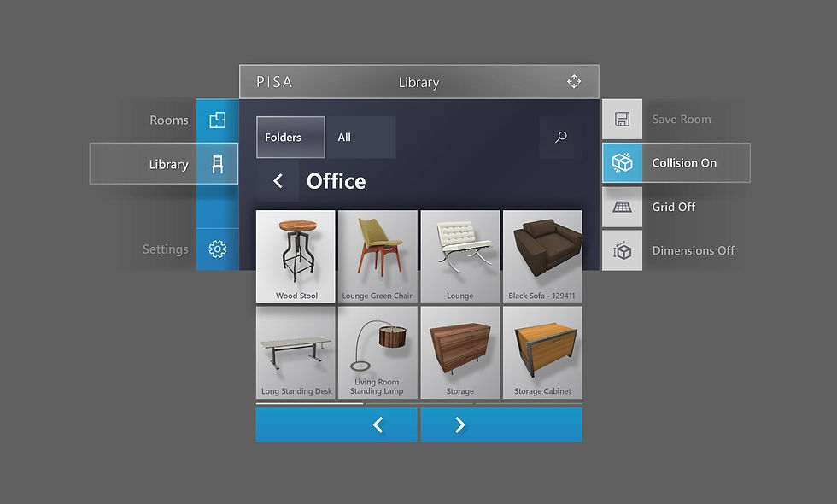
Task: Click the Grid Off label
Action: point(674,207)
